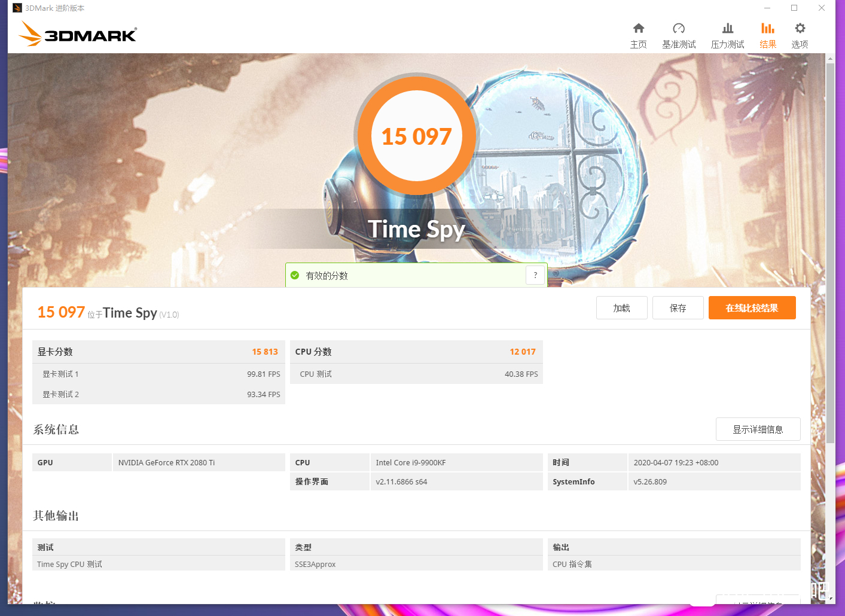Click the vertical scrollbar thumb

tap(830, 253)
